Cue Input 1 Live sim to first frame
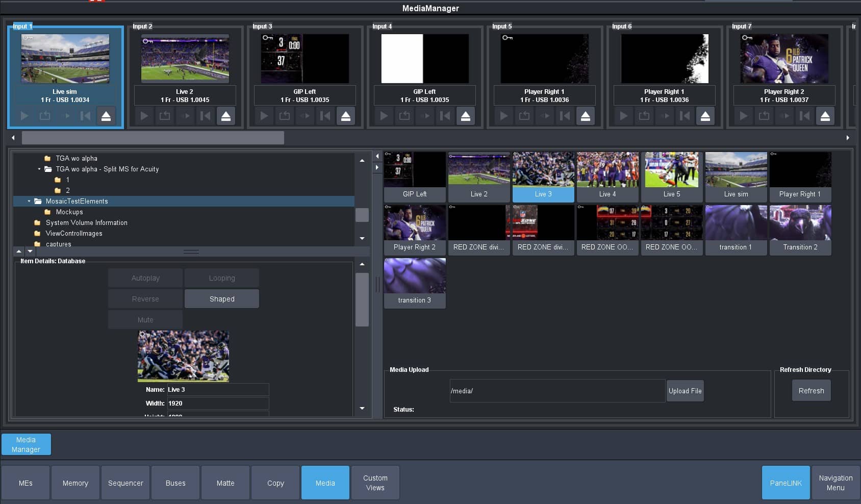The image size is (861, 504). (86, 116)
